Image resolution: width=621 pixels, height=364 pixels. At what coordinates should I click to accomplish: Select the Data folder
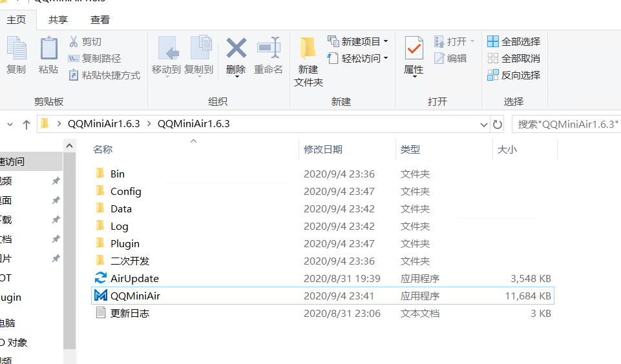click(x=121, y=208)
